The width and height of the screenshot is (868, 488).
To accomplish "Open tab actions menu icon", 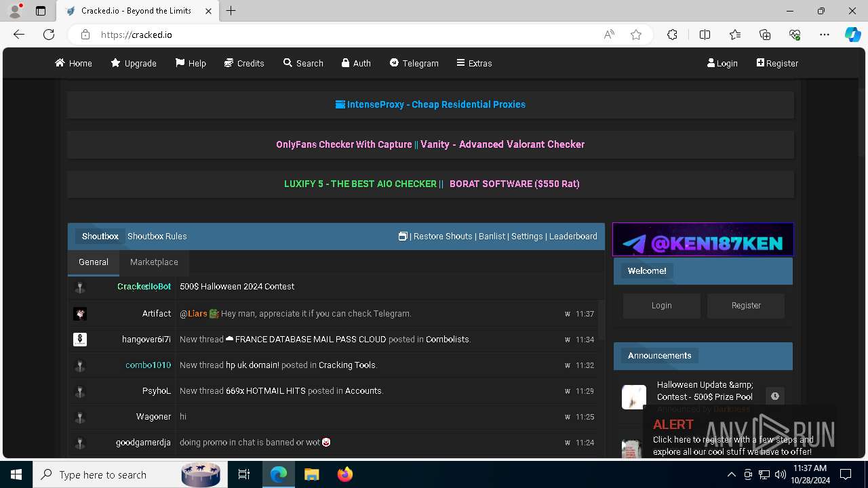I will (x=41, y=11).
